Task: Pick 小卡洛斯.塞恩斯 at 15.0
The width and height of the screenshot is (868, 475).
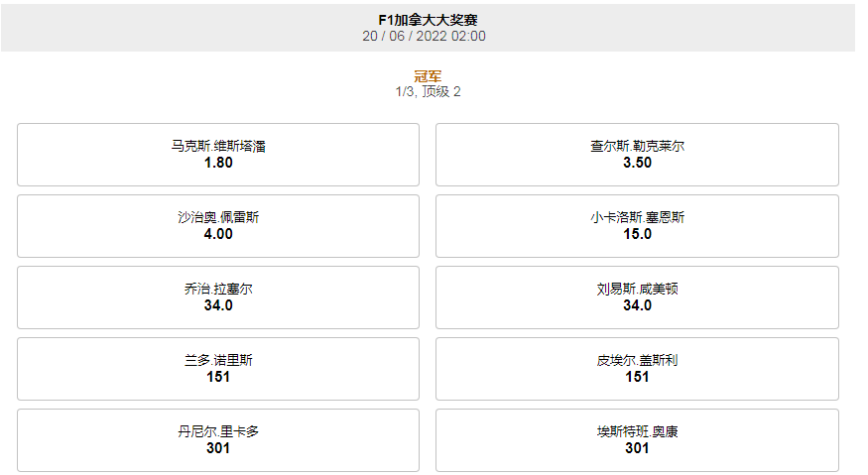Action: point(637,226)
